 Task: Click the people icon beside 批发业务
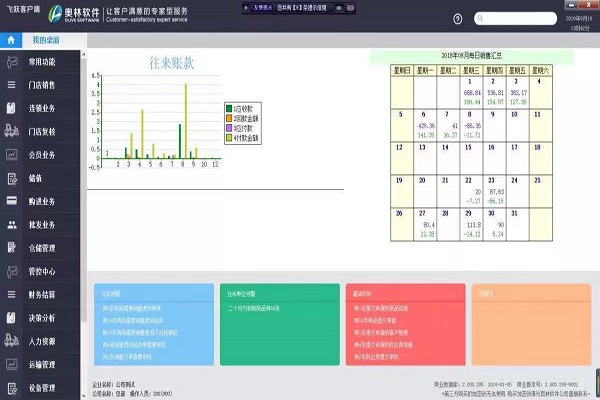coord(11,225)
